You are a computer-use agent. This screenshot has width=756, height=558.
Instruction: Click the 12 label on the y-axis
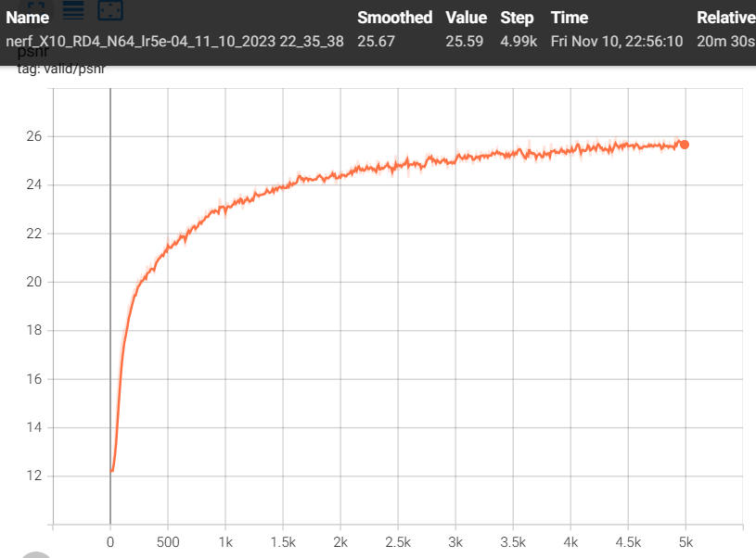click(33, 476)
